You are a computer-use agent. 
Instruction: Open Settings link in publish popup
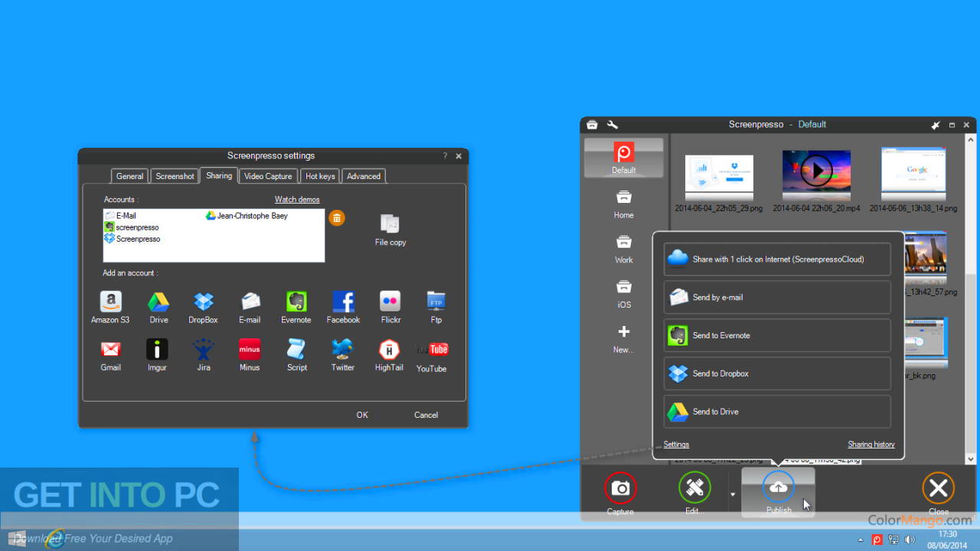[x=676, y=445]
